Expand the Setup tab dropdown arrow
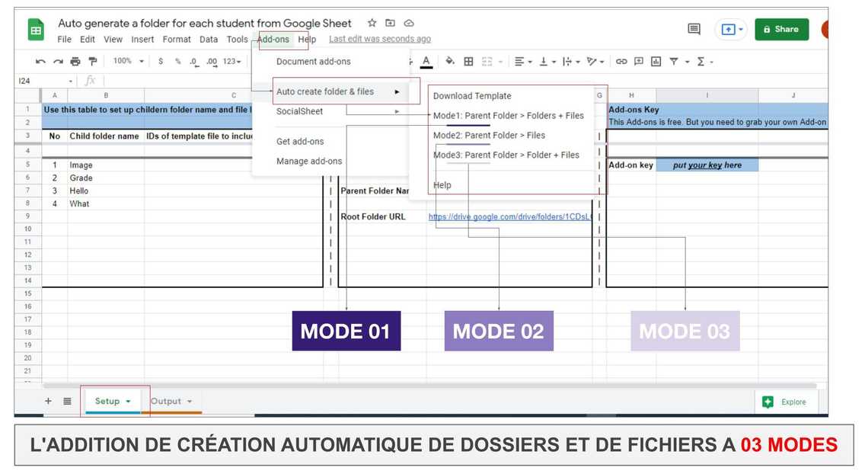 point(128,401)
